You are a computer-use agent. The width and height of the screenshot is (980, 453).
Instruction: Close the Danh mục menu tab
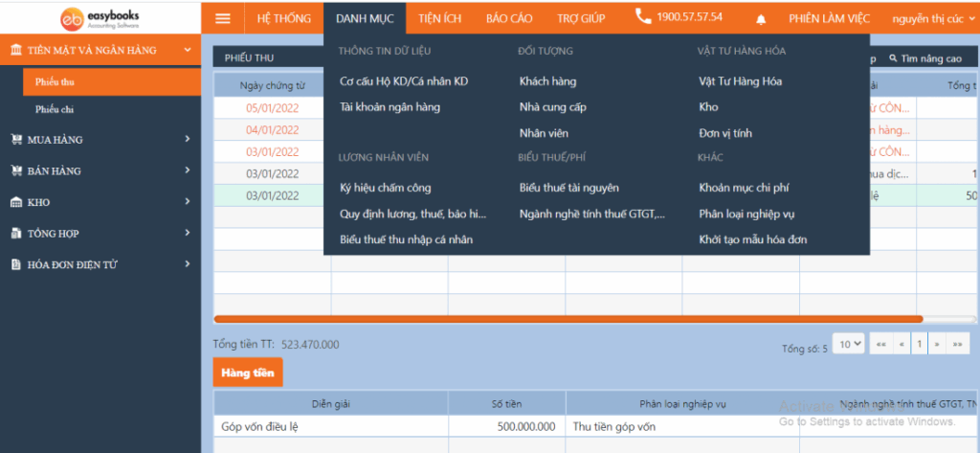tap(365, 18)
